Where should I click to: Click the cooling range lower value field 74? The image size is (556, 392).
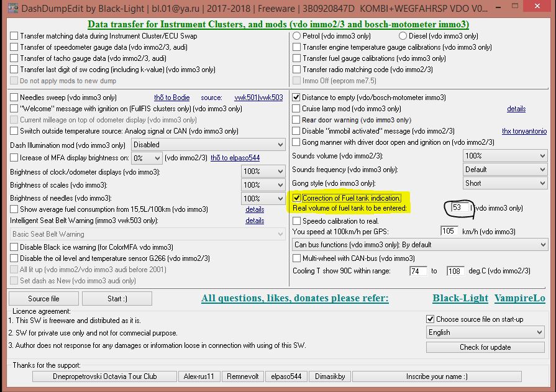419,271
